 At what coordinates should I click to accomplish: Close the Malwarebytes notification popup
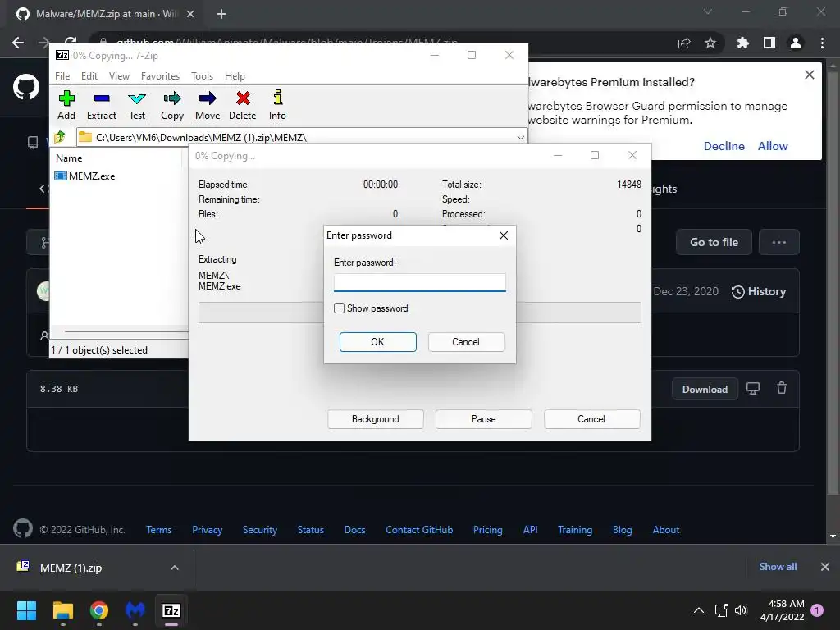pos(810,75)
